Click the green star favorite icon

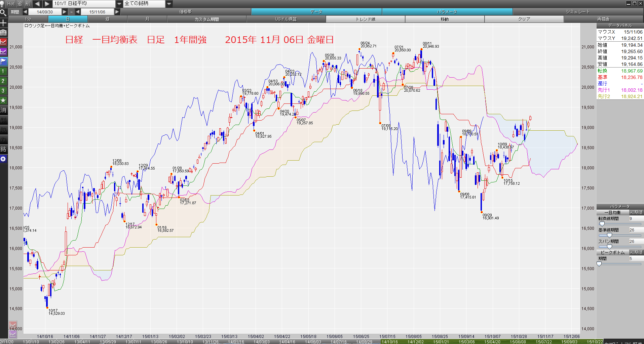click(3, 100)
